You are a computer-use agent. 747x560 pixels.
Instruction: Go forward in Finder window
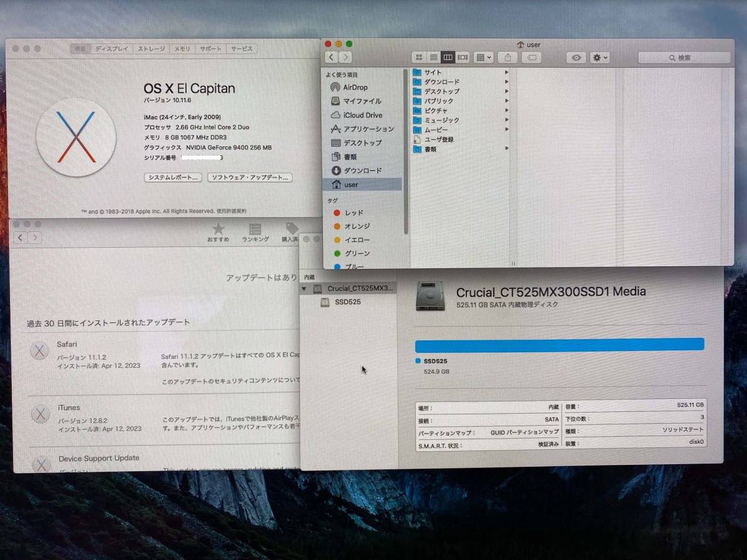click(x=345, y=57)
